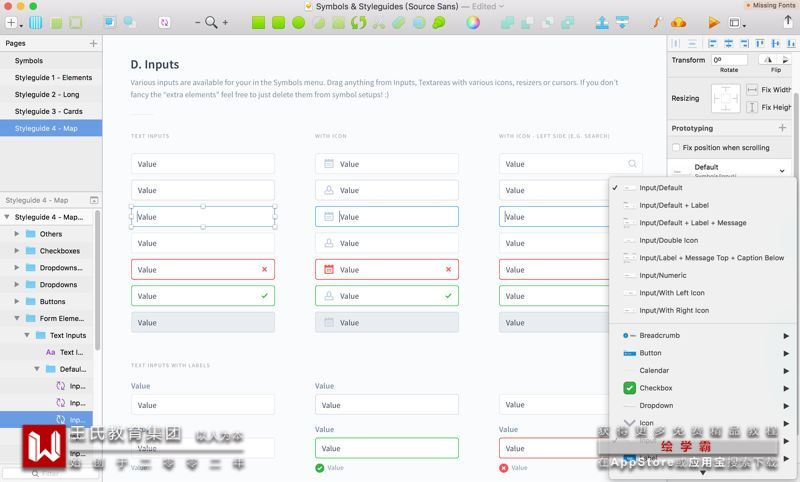The height and width of the screenshot is (482, 800).
Task: Select the green Rectangle shape tool
Action: 258,22
